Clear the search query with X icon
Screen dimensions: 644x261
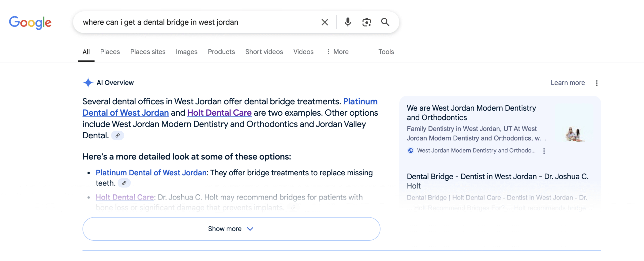[325, 22]
